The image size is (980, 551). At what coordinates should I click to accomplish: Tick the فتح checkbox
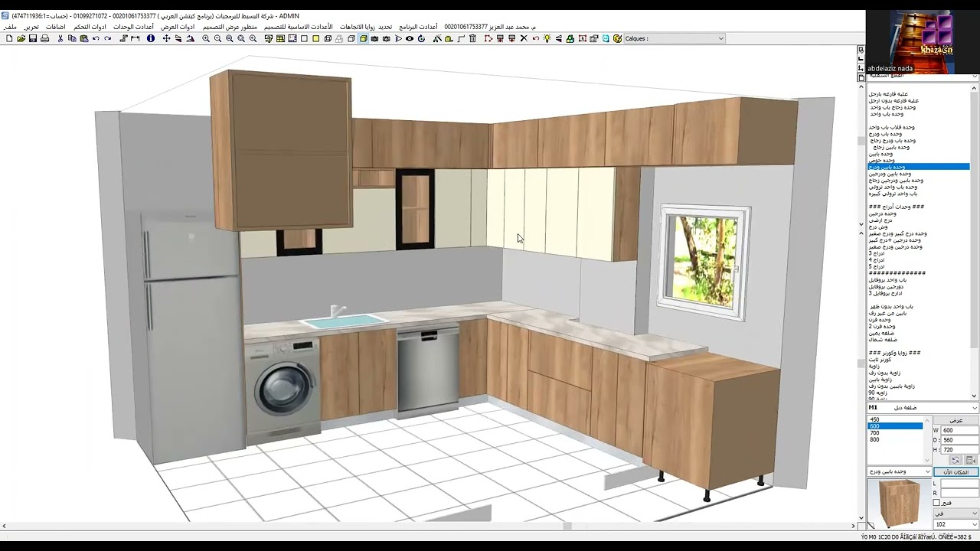click(x=936, y=503)
